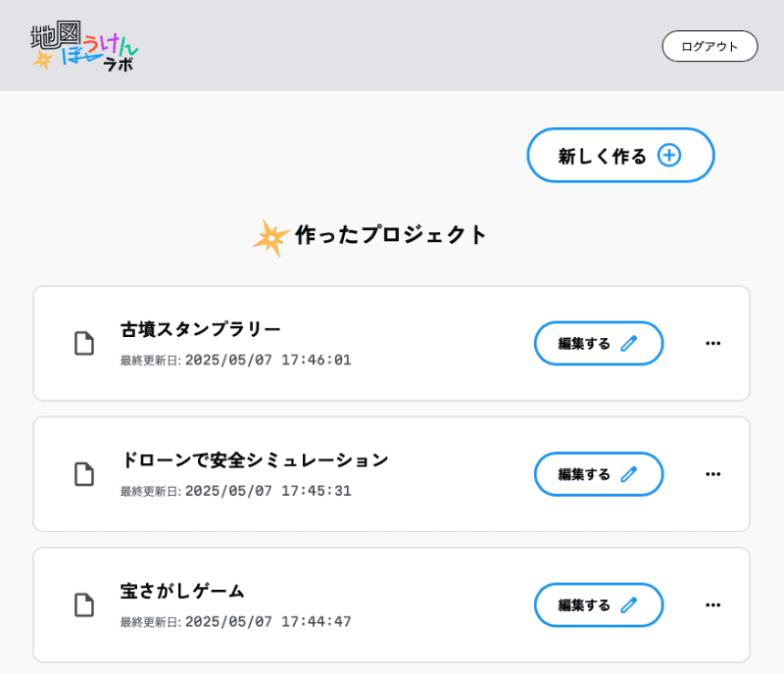
Task: Open the ドローンで安全シミュレーション project title
Action: [255, 460]
